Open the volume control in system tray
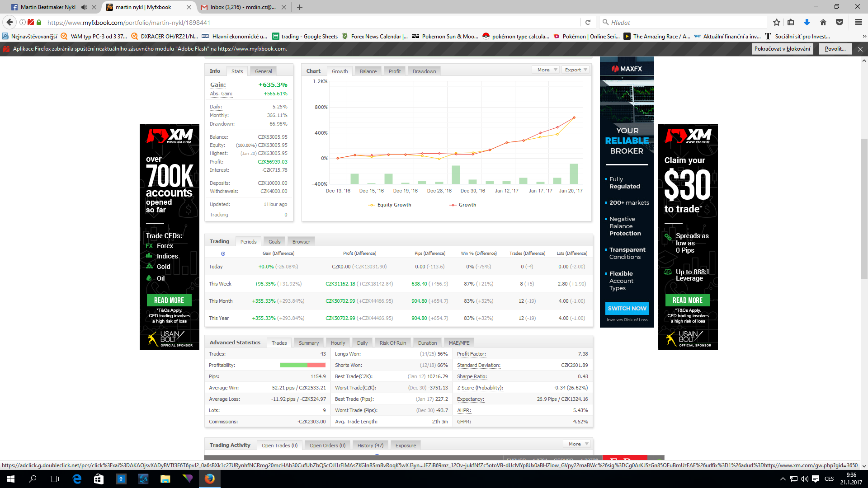This screenshot has height=488, width=868. pyautogui.click(x=805, y=479)
